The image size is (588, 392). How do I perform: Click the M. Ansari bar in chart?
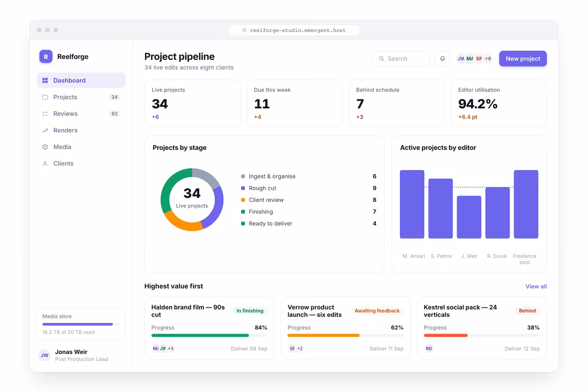click(x=412, y=204)
